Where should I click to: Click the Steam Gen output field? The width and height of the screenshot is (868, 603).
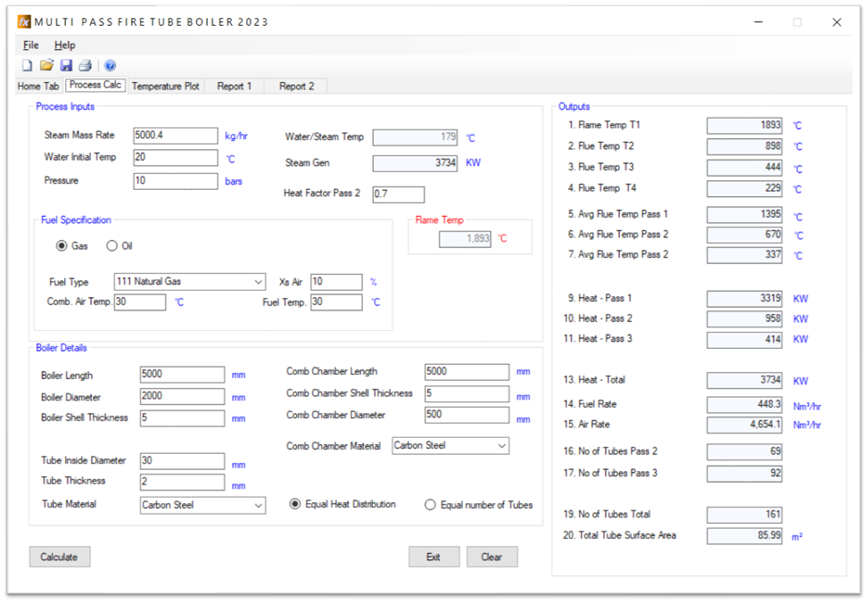[x=415, y=163]
